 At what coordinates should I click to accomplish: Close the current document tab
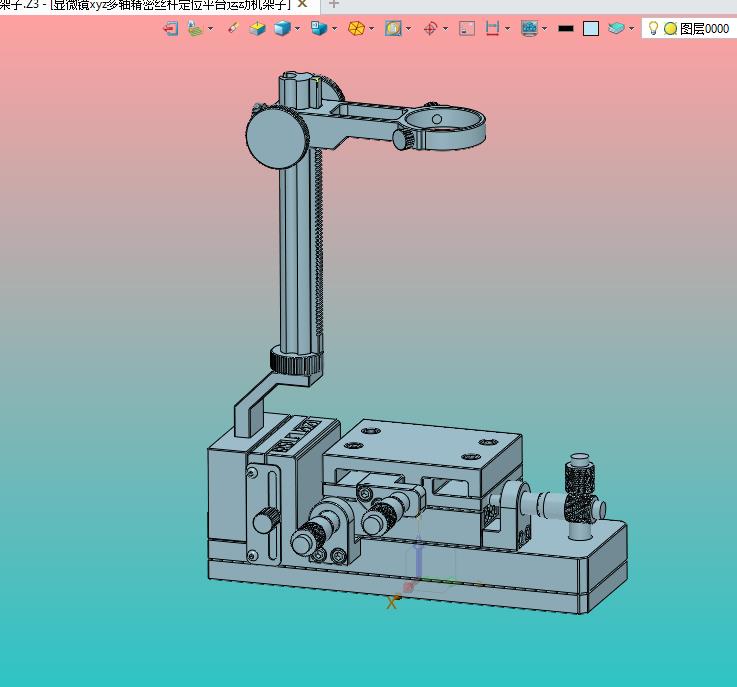point(303,4)
